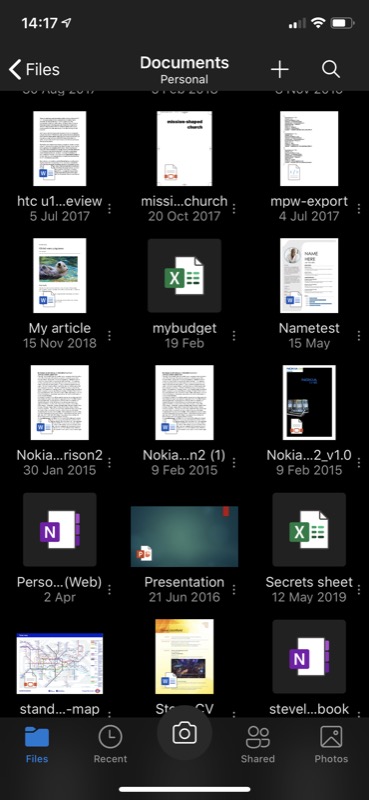Open search with magnifier icon

[x=331, y=69]
